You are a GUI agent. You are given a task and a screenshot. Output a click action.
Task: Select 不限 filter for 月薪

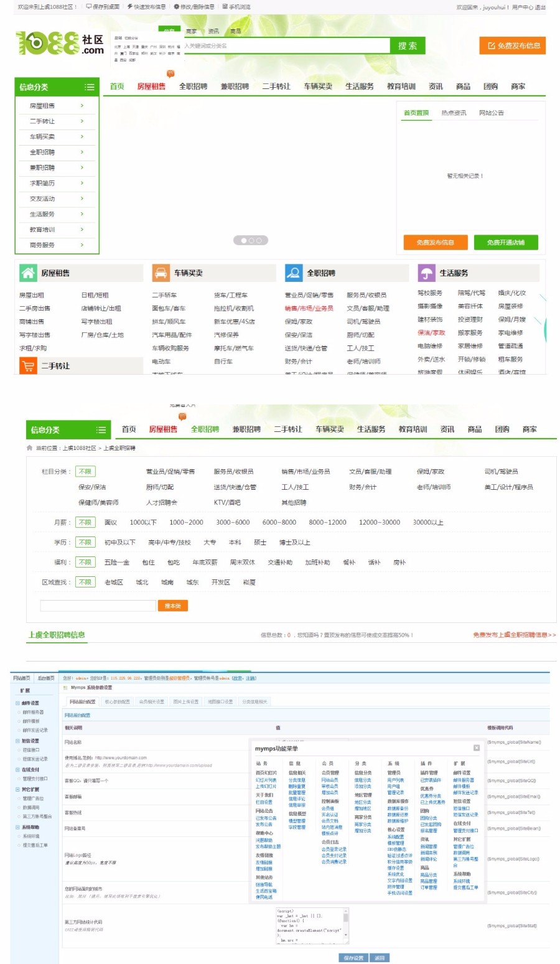85,523
